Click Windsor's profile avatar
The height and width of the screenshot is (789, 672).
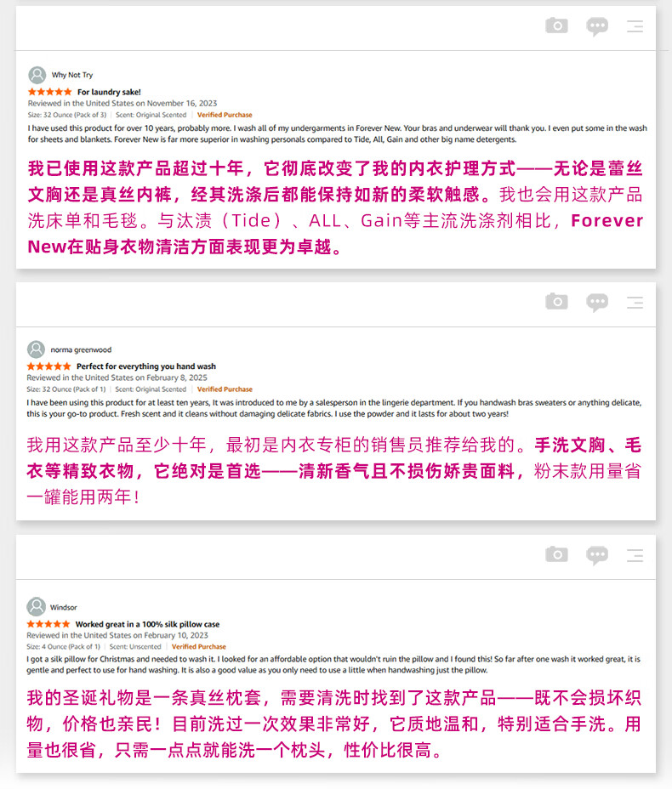click(x=36, y=607)
